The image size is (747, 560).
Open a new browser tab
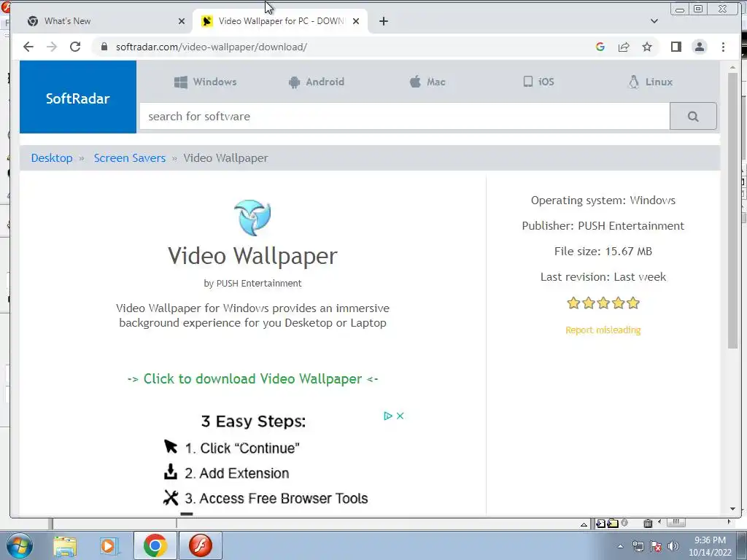click(x=384, y=21)
